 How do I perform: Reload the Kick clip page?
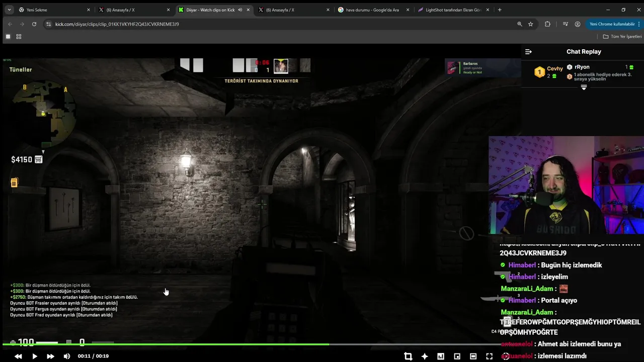34,24
